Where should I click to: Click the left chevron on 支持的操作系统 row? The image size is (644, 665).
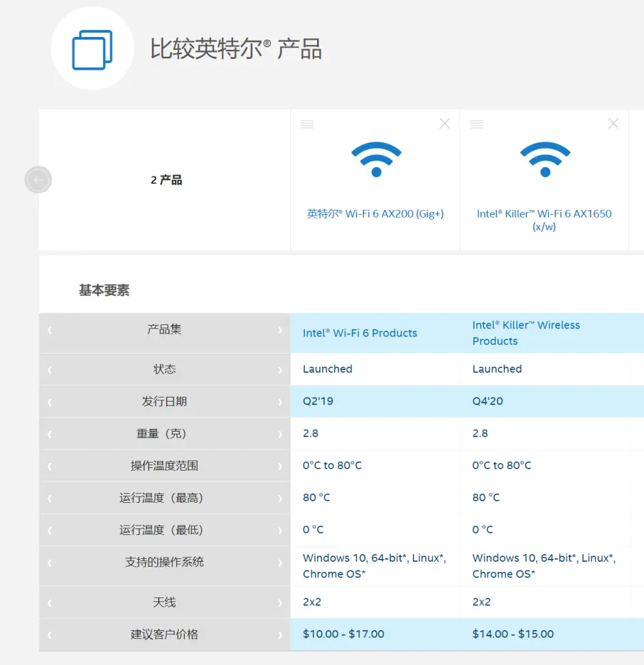(x=50, y=563)
